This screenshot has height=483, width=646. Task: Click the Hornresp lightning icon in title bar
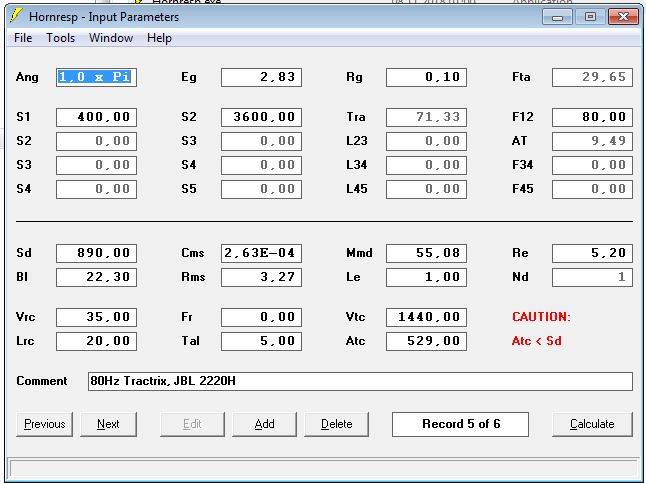pyautogui.click(x=16, y=16)
